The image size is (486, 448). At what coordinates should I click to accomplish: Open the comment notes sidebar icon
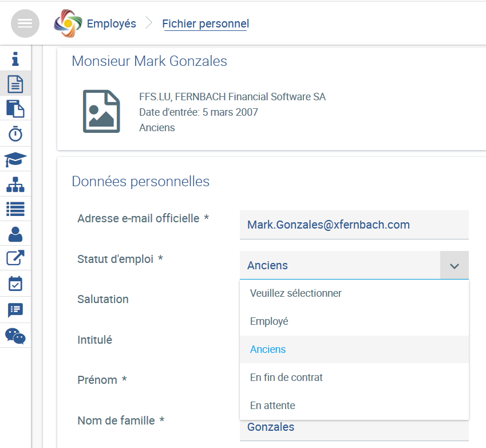click(15, 310)
